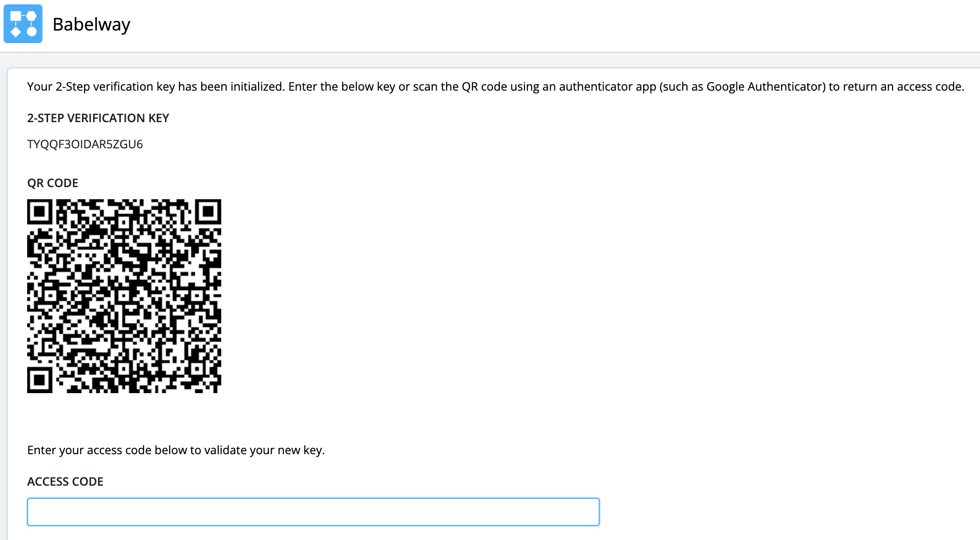Screen dimensions: 980x540
Task: Click the diamond shape in Babelway logo
Action: tap(16, 32)
